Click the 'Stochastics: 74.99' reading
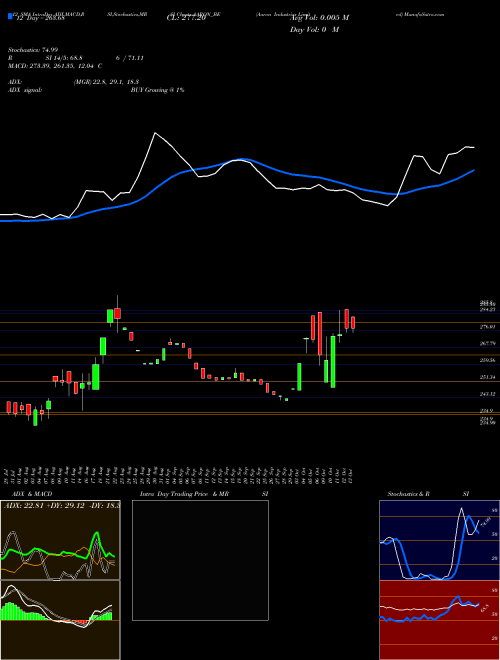Image resolution: width=500 pixels, height=660 pixels. pos(32,50)
